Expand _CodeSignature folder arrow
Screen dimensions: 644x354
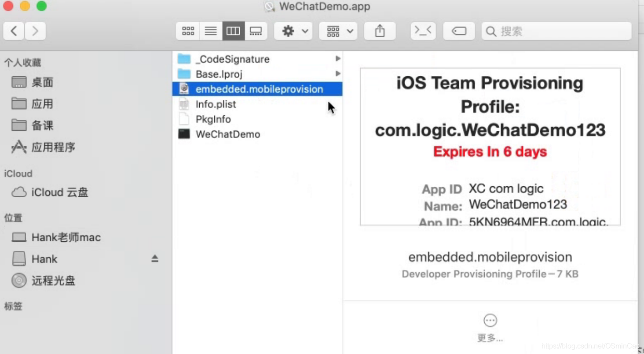tap(338, 59)
